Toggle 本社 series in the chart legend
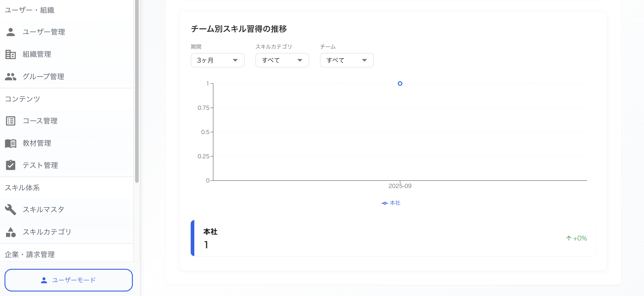The height and width of the screenshot is (296, 644). point(394,203)
